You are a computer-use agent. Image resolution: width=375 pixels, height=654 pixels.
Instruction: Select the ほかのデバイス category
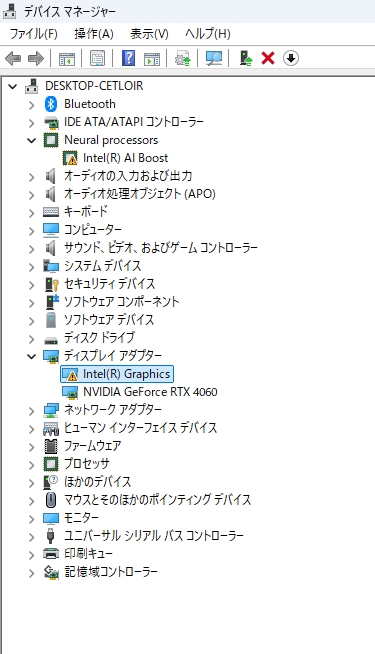point(97,482)
